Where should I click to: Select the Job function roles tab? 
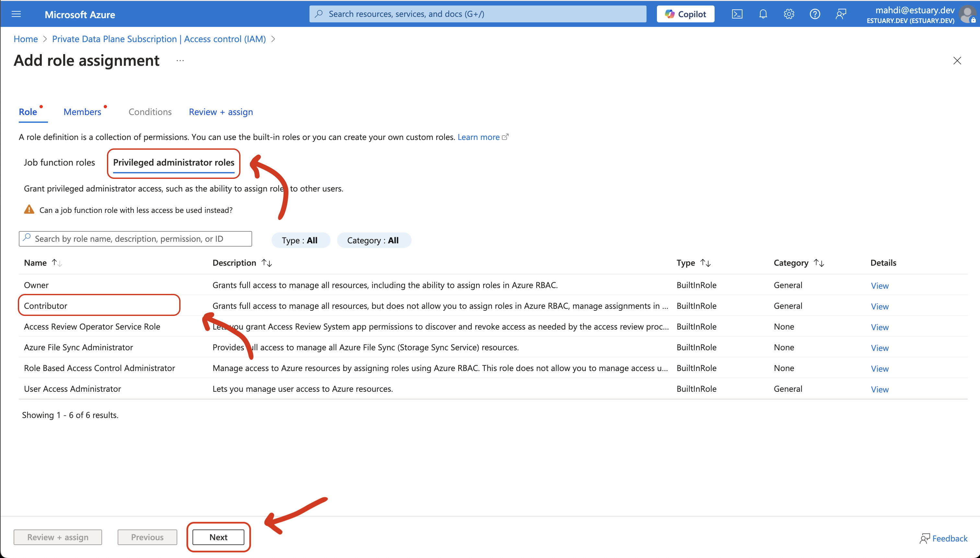click(59, 162)
